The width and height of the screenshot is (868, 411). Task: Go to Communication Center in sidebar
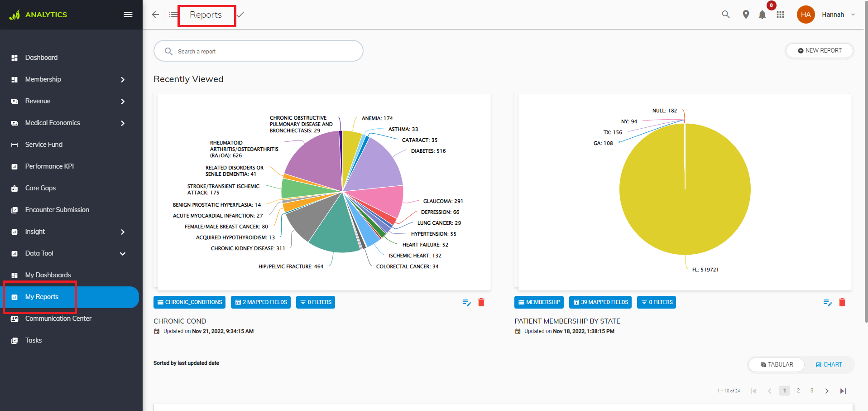[58, 319]
